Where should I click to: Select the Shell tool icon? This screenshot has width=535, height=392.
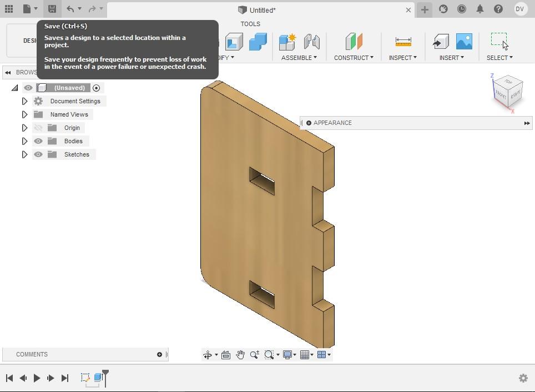pyautogui.click(x=234, y=42)
